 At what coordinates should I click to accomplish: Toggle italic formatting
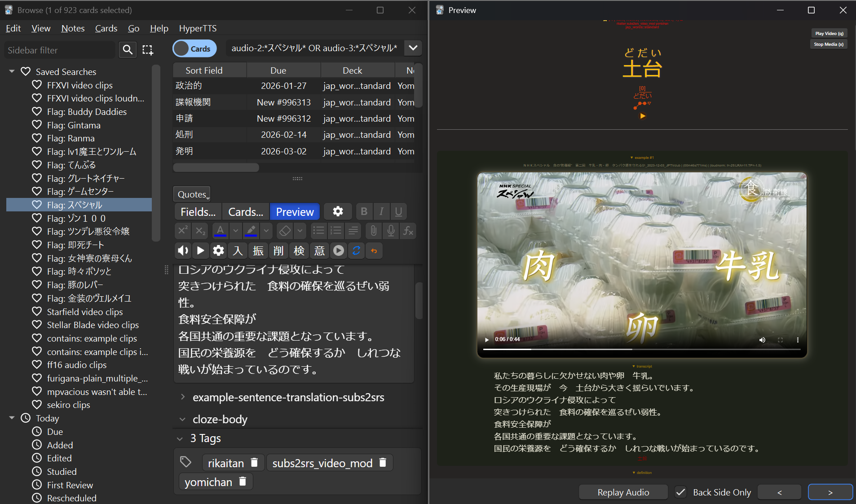coord(381,211)
